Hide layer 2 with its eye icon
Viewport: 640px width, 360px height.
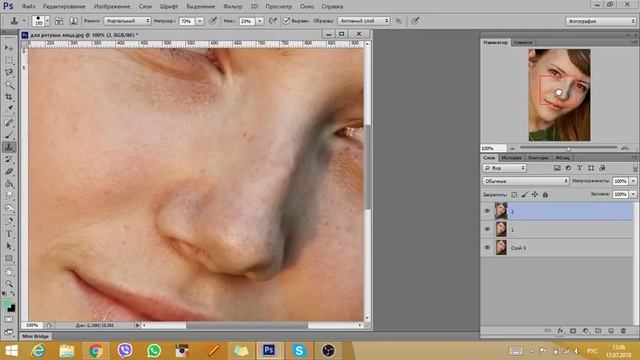pyautogui.click(x=487, y=211)
